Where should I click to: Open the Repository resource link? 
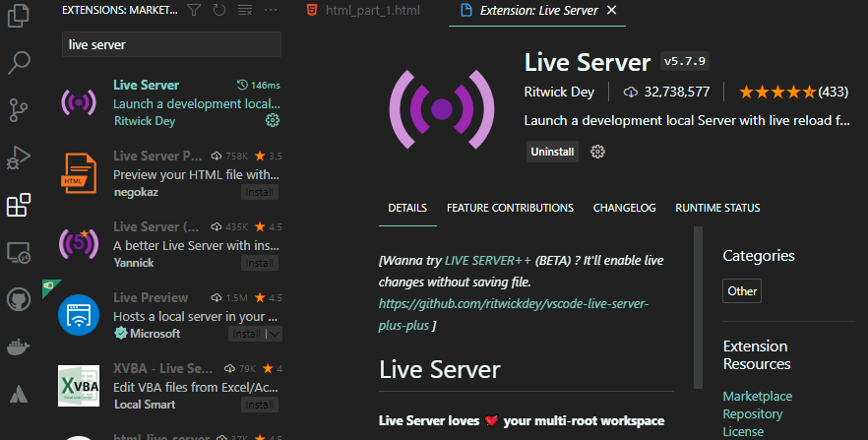[x=752, y=414]
